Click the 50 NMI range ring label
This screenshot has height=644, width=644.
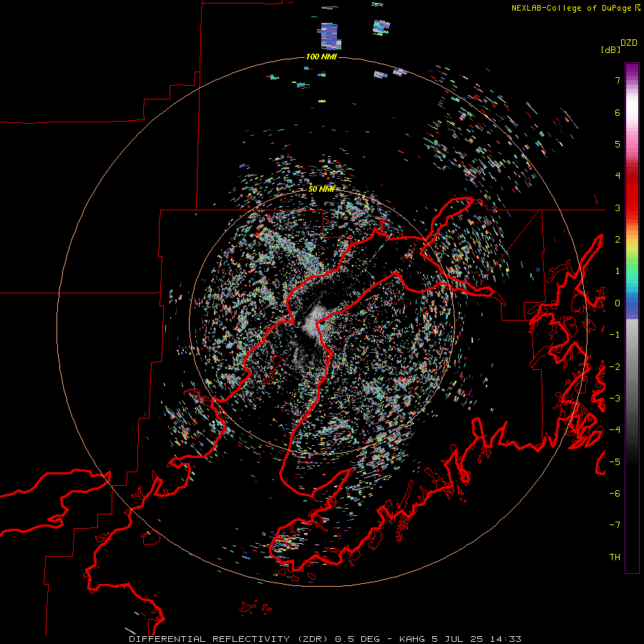321,189
